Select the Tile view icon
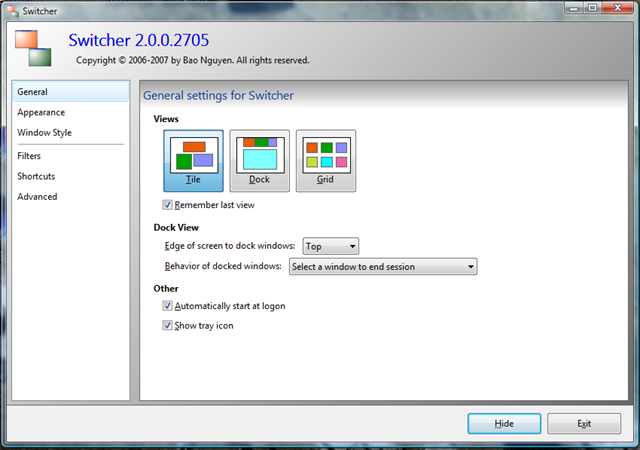This screenshot has width=640, height=450. (193, 160)
